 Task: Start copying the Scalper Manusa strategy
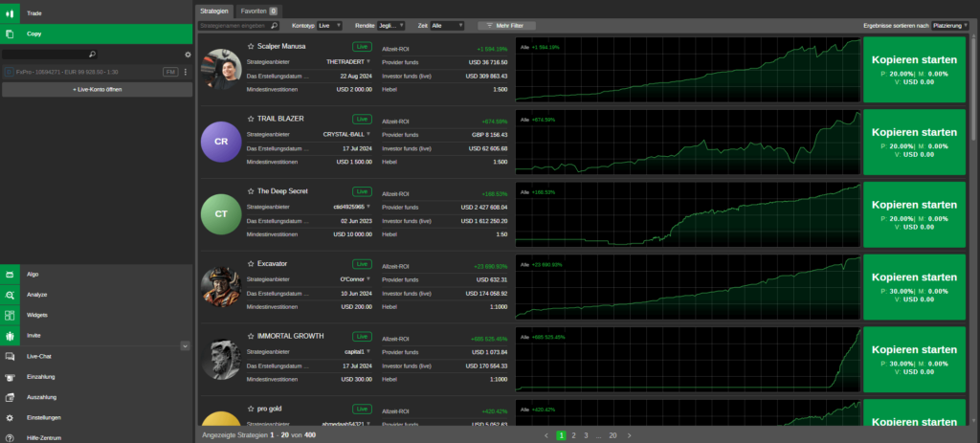(914, 69)
